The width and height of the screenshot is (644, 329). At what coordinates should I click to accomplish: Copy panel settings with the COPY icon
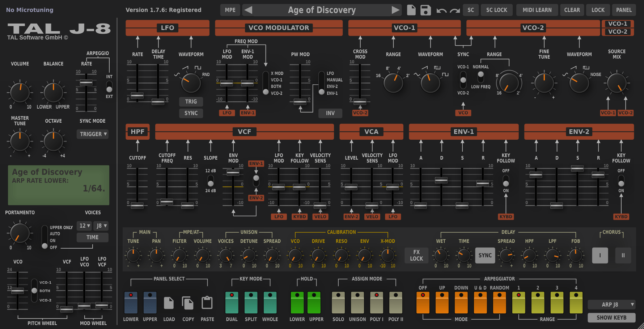(188, 303)
